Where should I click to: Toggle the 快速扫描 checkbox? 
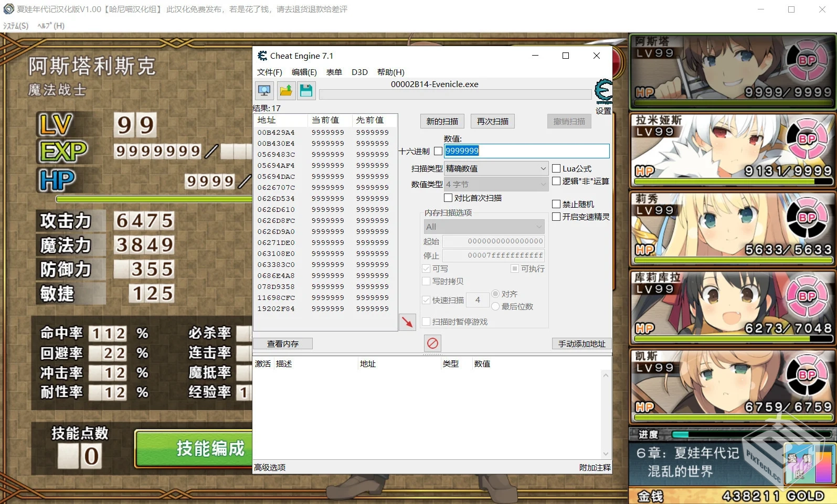(426, 300)
